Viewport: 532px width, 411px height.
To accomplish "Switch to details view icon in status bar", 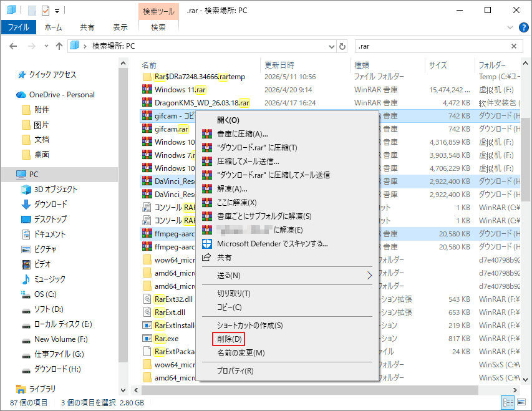I will pos(508,402).
